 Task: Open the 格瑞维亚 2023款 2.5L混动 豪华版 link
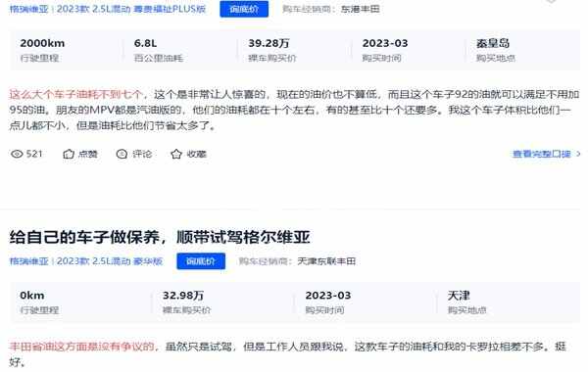(86, 261)
